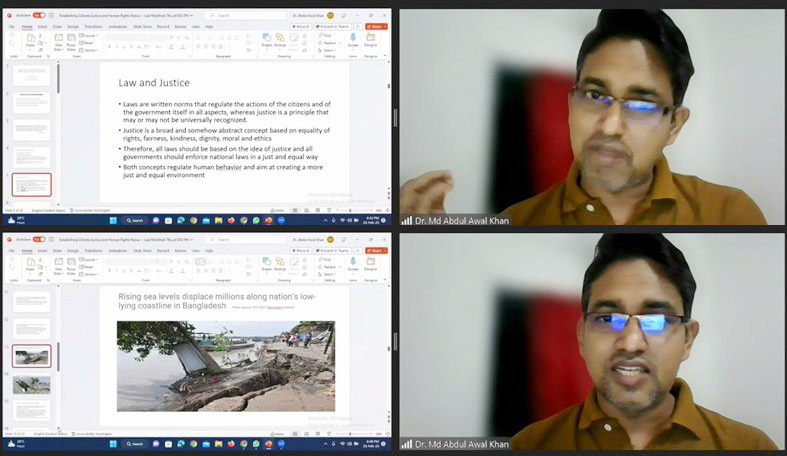The image size is (787, 456).
Task: Click Record button in bottom PowerPoint window
Action: coord(301,250)
